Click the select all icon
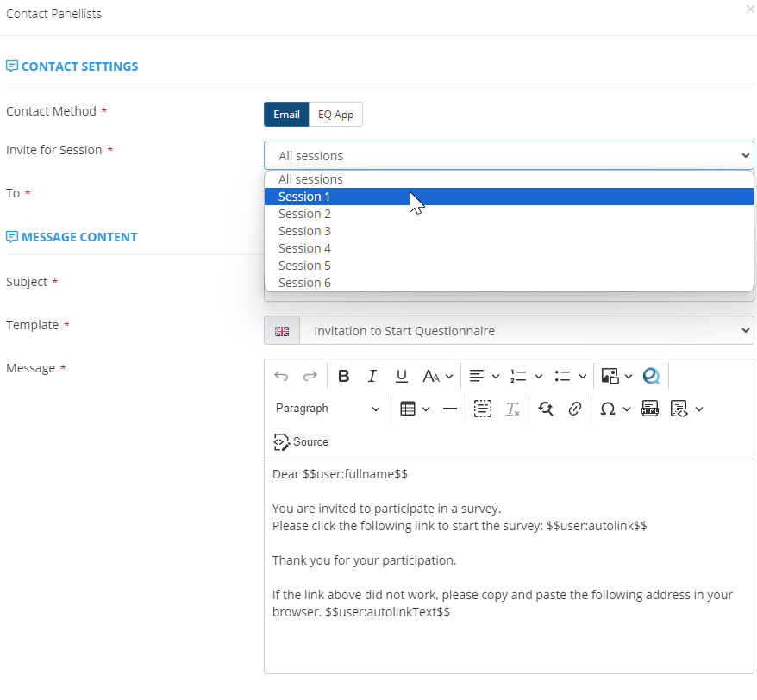Screen dimensions: 757x700 pos(483,409)
